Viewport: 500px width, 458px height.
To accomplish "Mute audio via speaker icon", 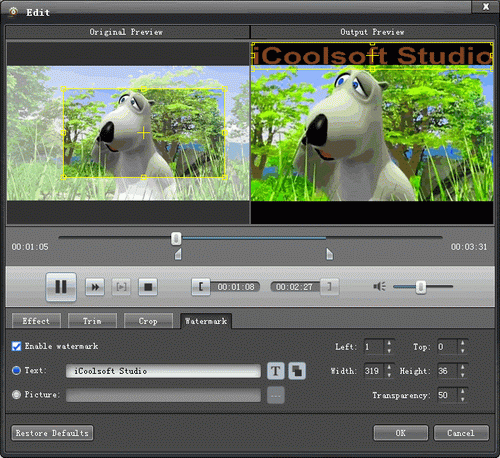I will (x=380, y=286).
